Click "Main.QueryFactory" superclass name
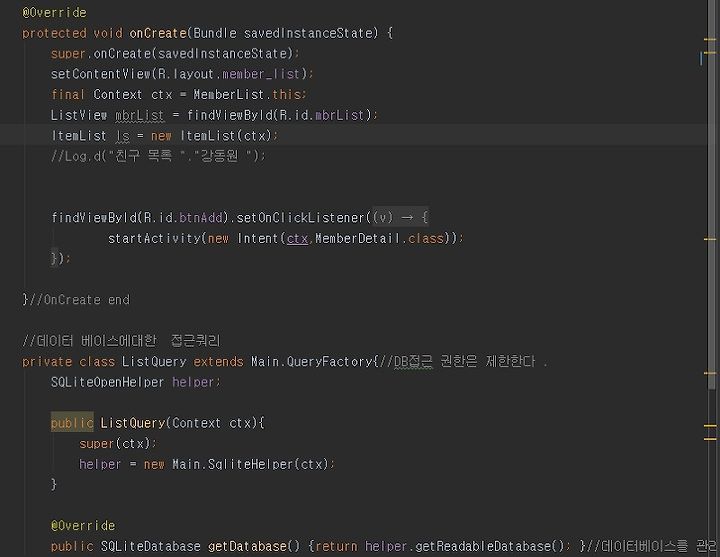720x557 pixels. point(311,362)
